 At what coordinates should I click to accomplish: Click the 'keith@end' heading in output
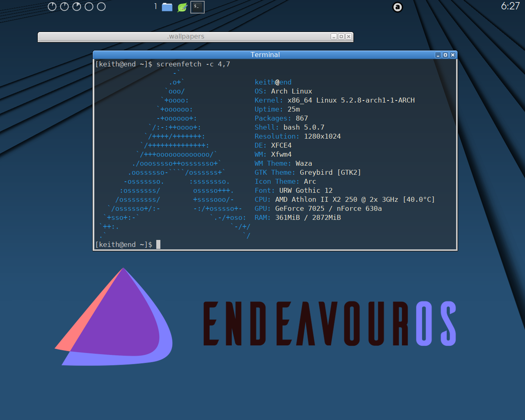[x=273, y=82]
